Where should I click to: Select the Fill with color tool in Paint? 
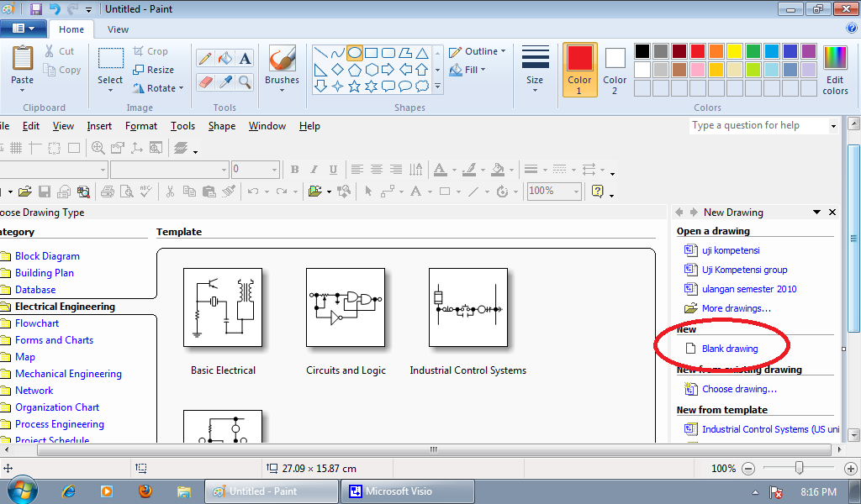224,57
